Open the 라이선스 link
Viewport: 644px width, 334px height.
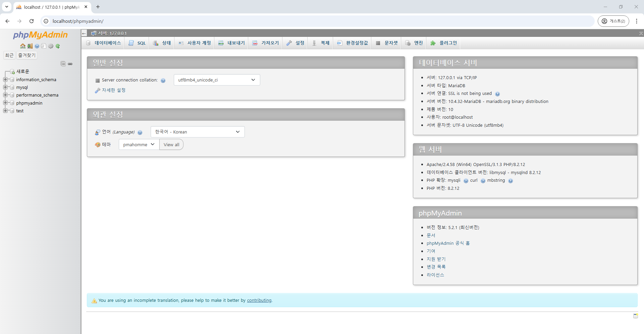click(x=435, y=275)
